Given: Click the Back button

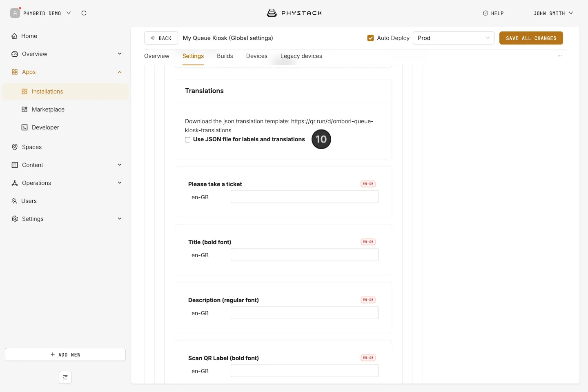Looking at the screenshot, I should tap(161, 38).
